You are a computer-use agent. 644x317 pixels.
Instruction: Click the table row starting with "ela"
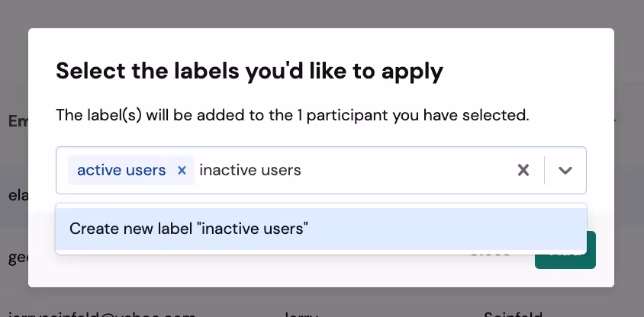coord(14,195)
